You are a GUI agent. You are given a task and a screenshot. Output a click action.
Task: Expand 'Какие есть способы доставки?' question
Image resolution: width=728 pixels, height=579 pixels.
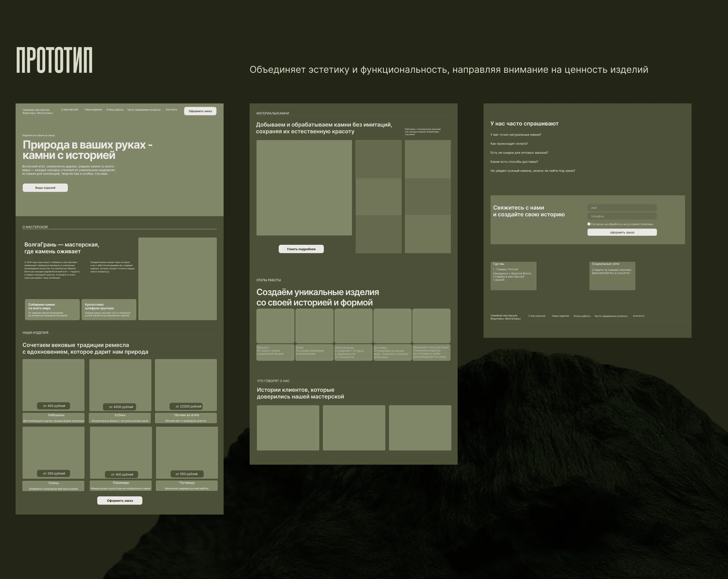pos(514,162)
